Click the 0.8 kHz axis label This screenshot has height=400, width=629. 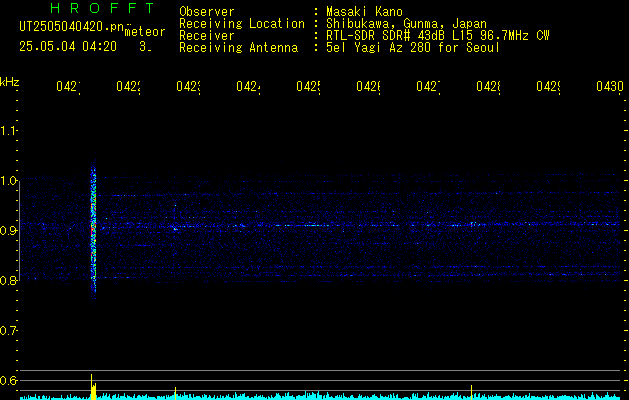tap(8, 280)
